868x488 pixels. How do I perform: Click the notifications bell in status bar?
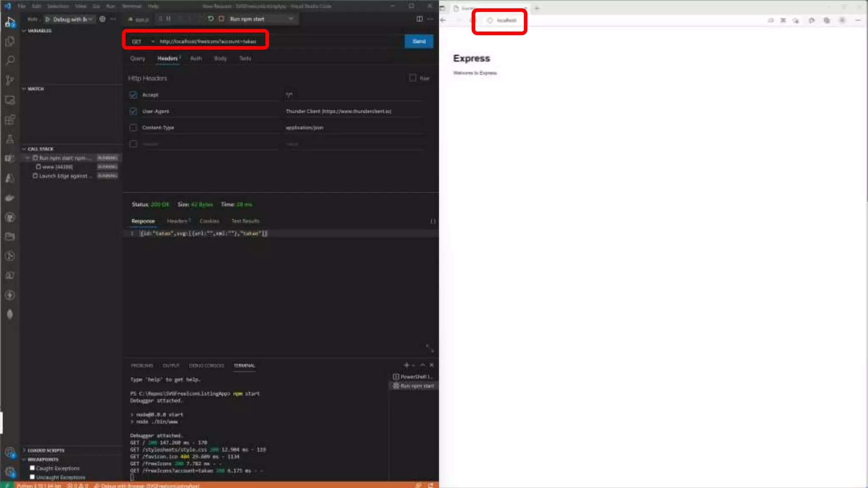(x=431, y=485)
